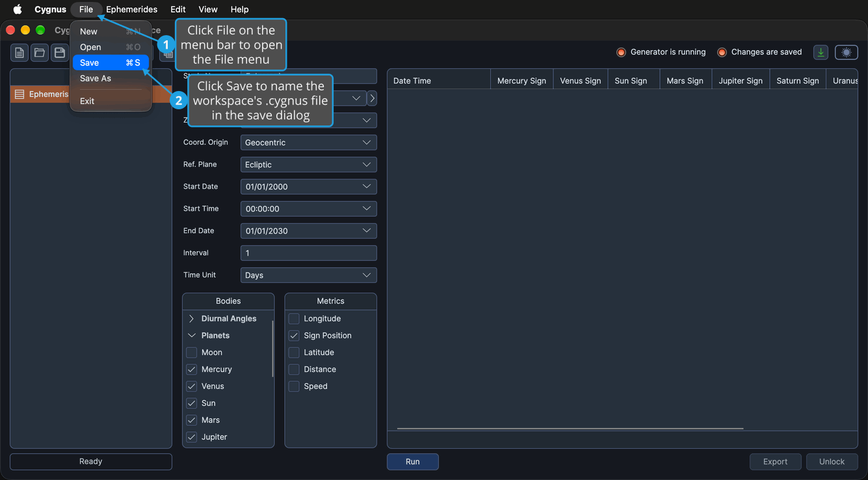
Task: Toggle the sun theme icon
Action: 847,53
